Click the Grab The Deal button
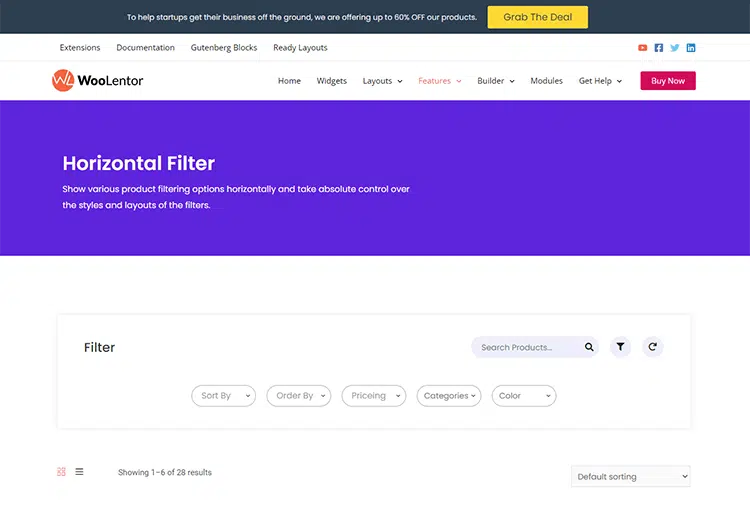Screen dimensions: 750x509 click(x=537, y=17)
